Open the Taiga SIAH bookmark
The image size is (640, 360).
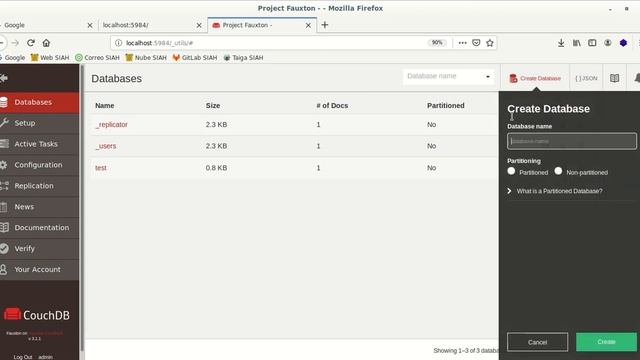(243, 58)
